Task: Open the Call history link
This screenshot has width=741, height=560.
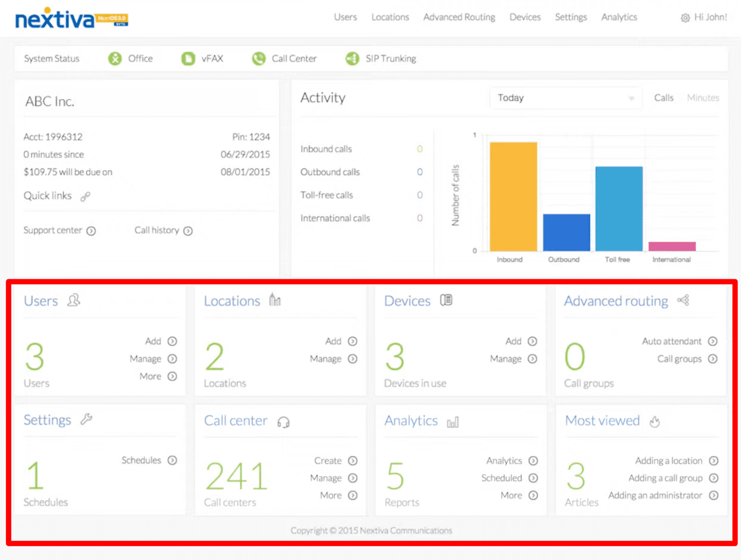Action: coord(163,231)
